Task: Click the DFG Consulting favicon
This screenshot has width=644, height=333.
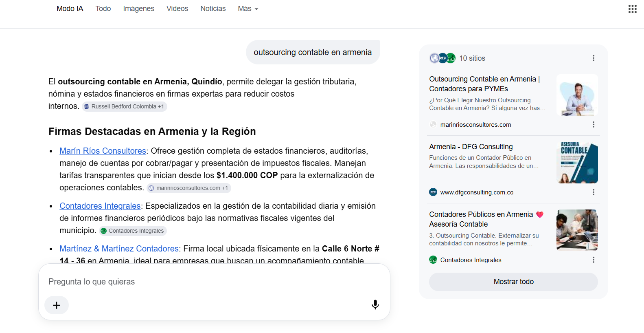Action: (433, 192)
